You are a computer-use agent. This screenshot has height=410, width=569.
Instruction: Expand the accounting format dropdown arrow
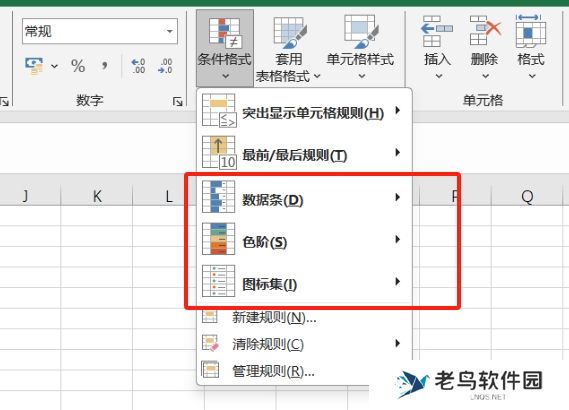point(54,66)
